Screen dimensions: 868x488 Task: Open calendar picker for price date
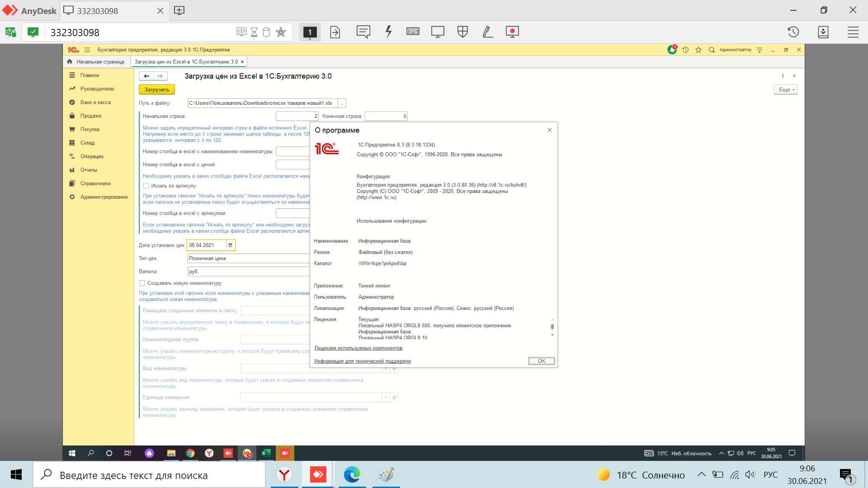230,245
